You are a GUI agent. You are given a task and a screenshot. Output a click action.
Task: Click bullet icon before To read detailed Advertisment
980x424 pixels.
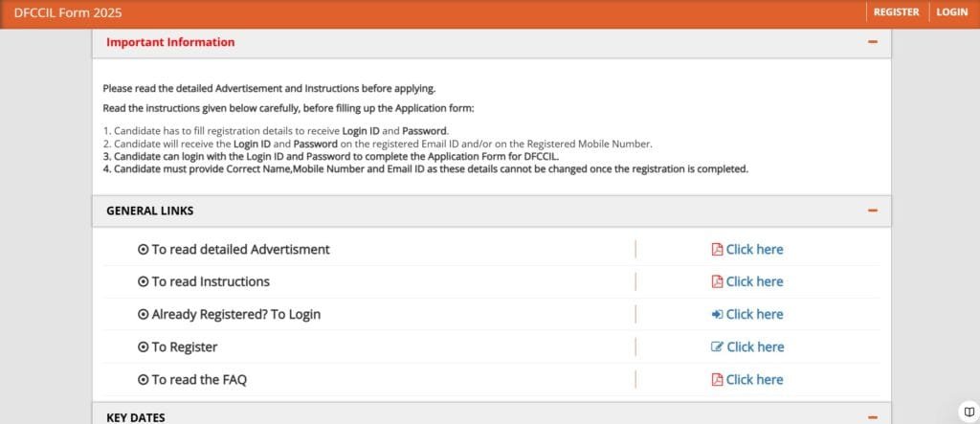tap(144, 250)
